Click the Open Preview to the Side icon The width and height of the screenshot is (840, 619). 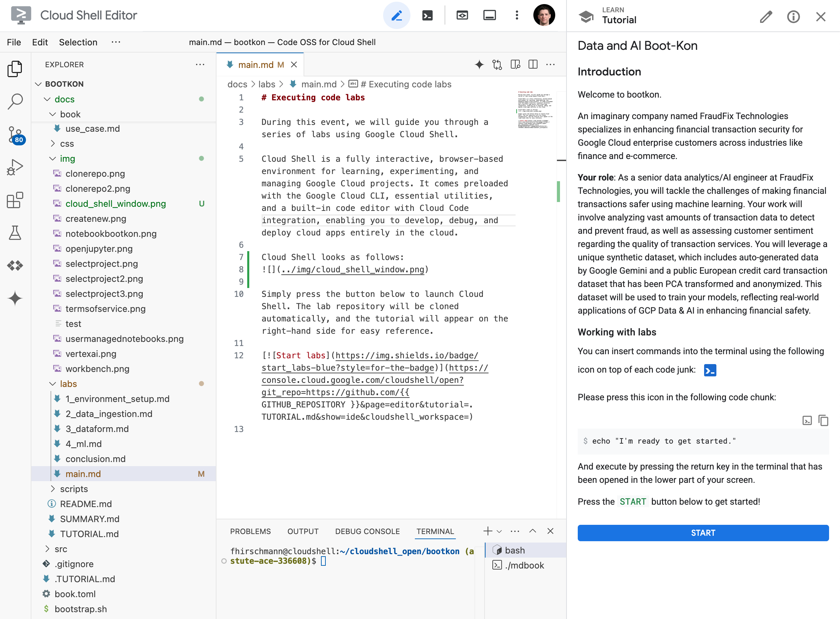[515, 64]
